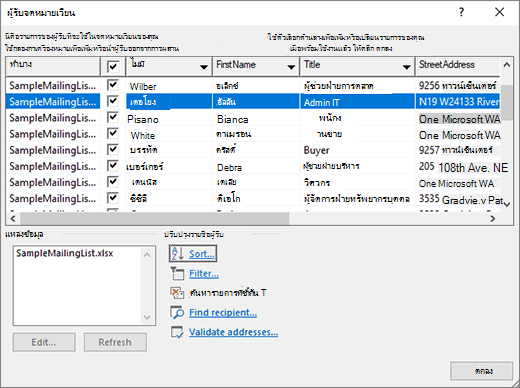Uncheck the checkbox for One Microsoft WA row below Debra
The image size is (520, 388).
(113, 182)
